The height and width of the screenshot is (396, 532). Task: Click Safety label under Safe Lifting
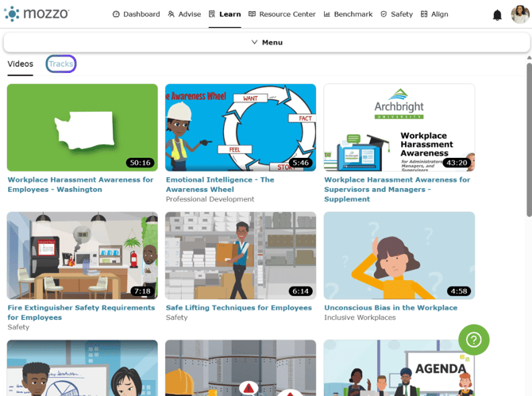pyautogui.click(x=177, y=317)
